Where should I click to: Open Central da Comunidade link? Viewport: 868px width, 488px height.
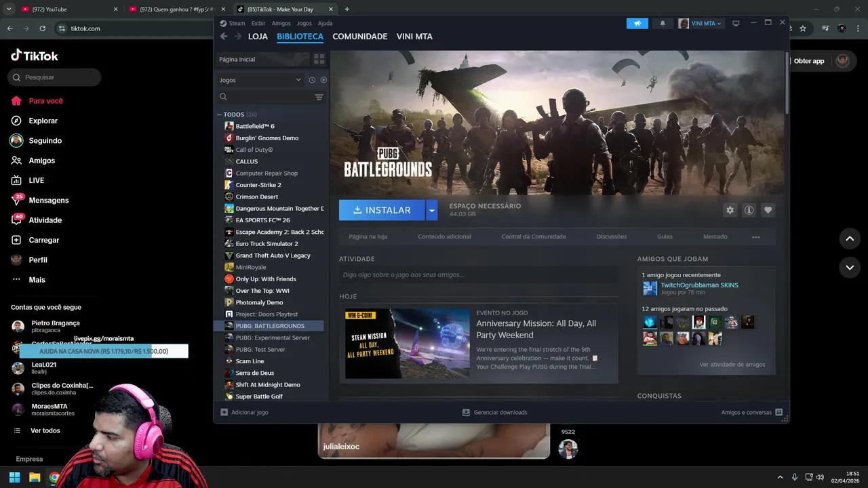(x=534, y=237)
